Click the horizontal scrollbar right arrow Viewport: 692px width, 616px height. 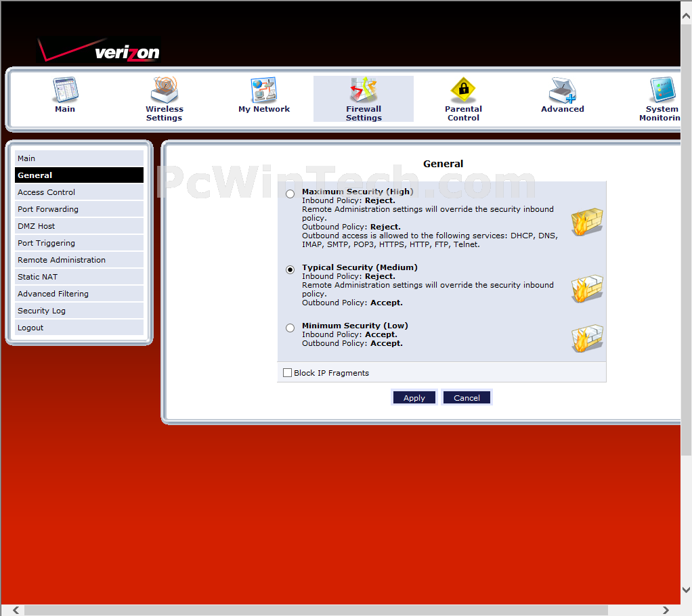[666, 610]
